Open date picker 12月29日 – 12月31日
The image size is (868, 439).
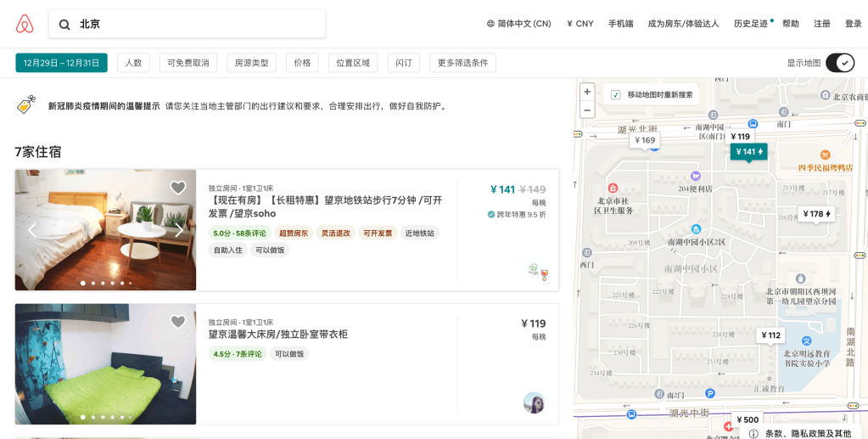click(x=61, y=63)
